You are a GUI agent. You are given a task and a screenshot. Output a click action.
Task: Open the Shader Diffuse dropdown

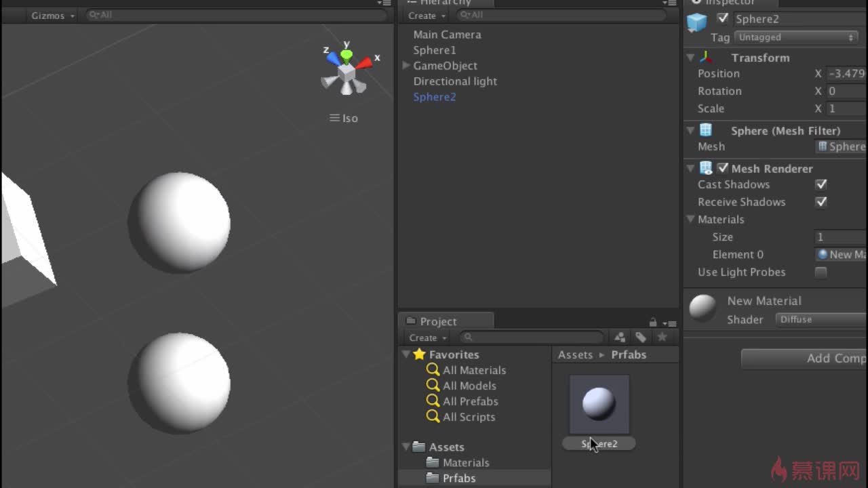coord(822,319)
